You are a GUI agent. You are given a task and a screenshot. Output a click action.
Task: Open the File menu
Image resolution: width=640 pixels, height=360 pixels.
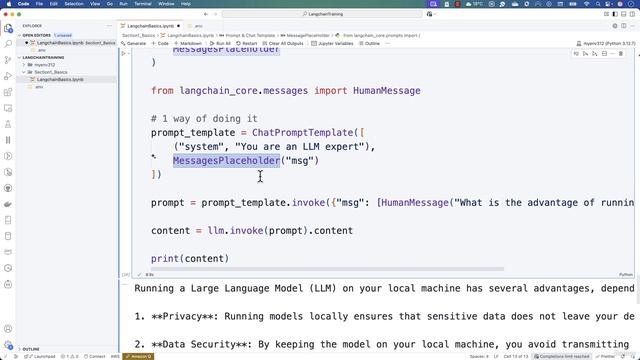point(39,4)
